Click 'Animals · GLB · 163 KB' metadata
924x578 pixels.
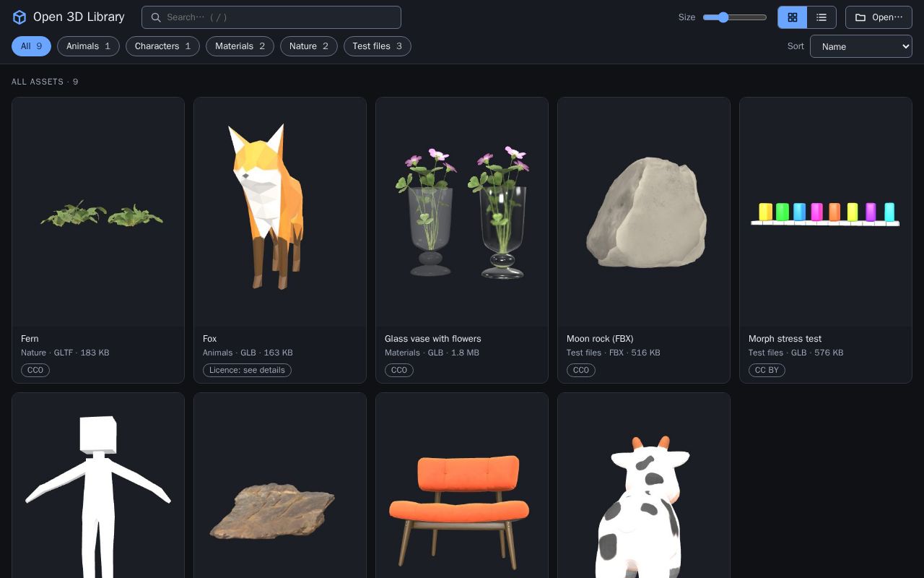[x=248, y=353]
